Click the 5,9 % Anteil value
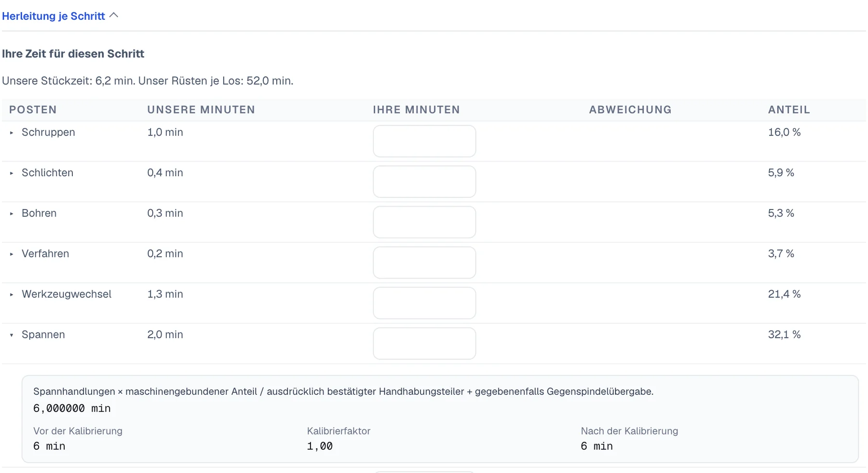The width and height of the screenshot is (868, 473). click(781, 173)
